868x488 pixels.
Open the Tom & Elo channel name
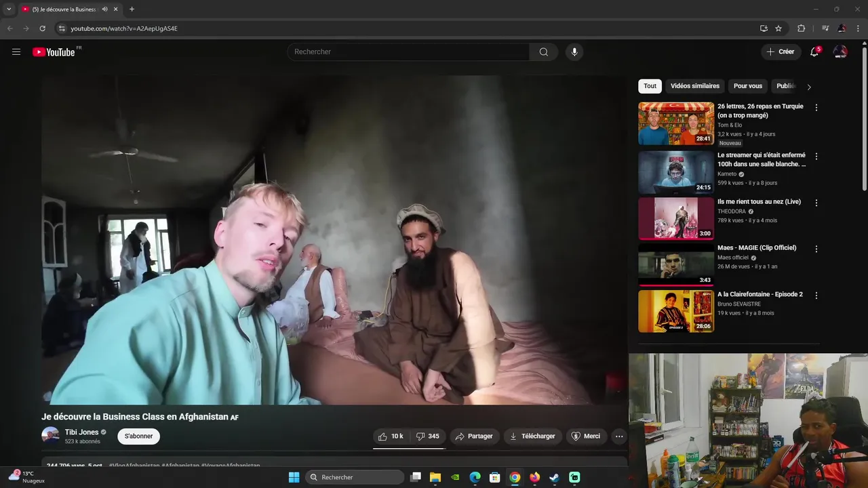click(730, 125)
